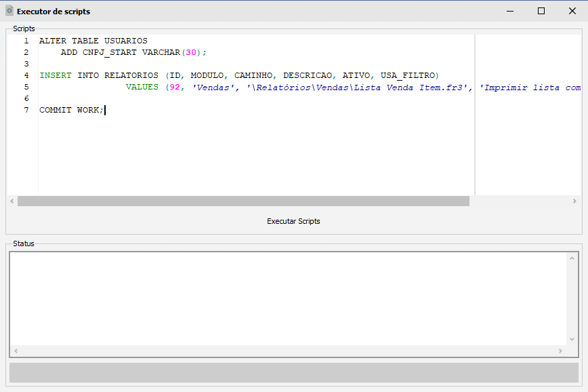Click the right scroll arrow of the script editor
The image size is (588, 392).
576,201
